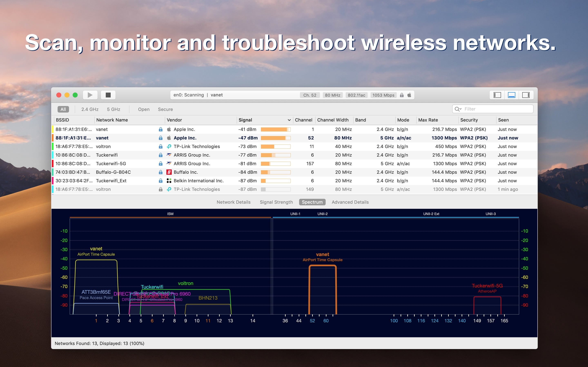
Task: Select the 2.4 GHz band filter
Action: (90, 109)
